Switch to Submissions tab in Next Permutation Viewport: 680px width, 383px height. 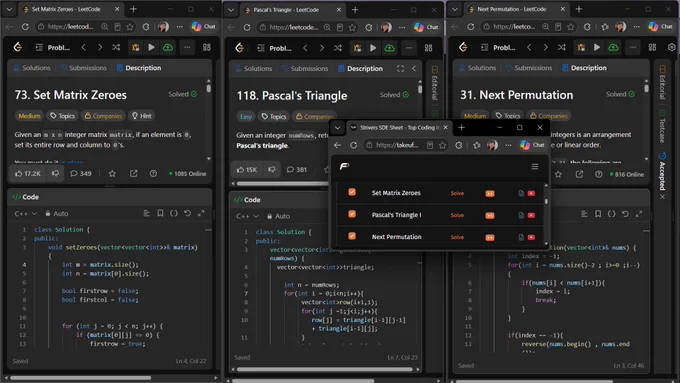529,68
